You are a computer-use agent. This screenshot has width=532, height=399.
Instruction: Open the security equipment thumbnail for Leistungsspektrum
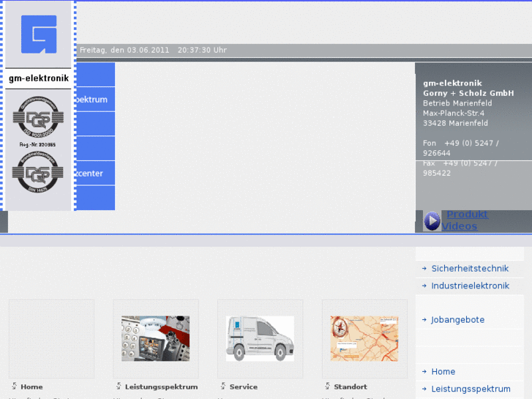click(156, 338)
